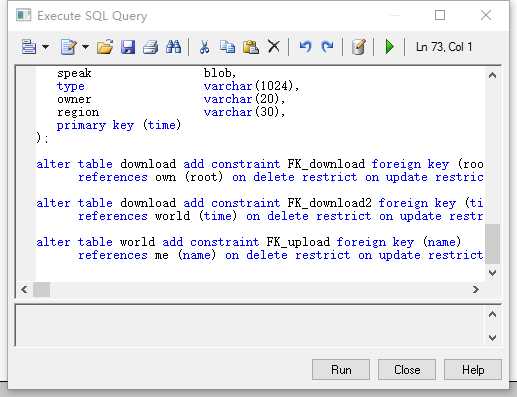
Task: Copy the selected text icon
Action: pyautogui.click(x=227, y=47)
